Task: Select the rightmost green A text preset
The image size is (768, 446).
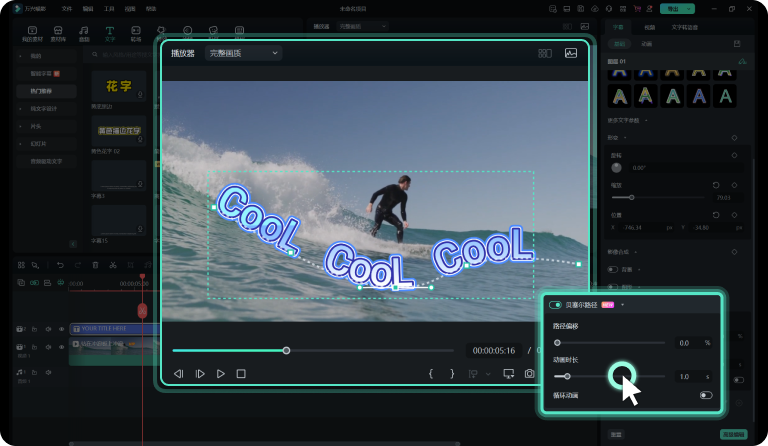Action: coord(725,96)
